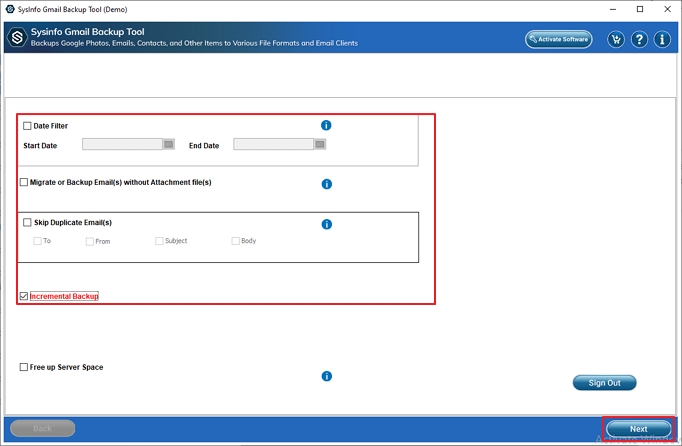Click the Sign Out button
Screen dimensions: 682x446
pos(604,383)
